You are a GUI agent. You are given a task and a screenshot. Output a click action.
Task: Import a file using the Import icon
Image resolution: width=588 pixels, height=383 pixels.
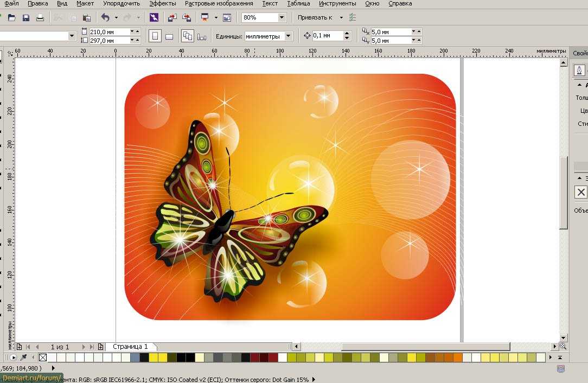172,17
